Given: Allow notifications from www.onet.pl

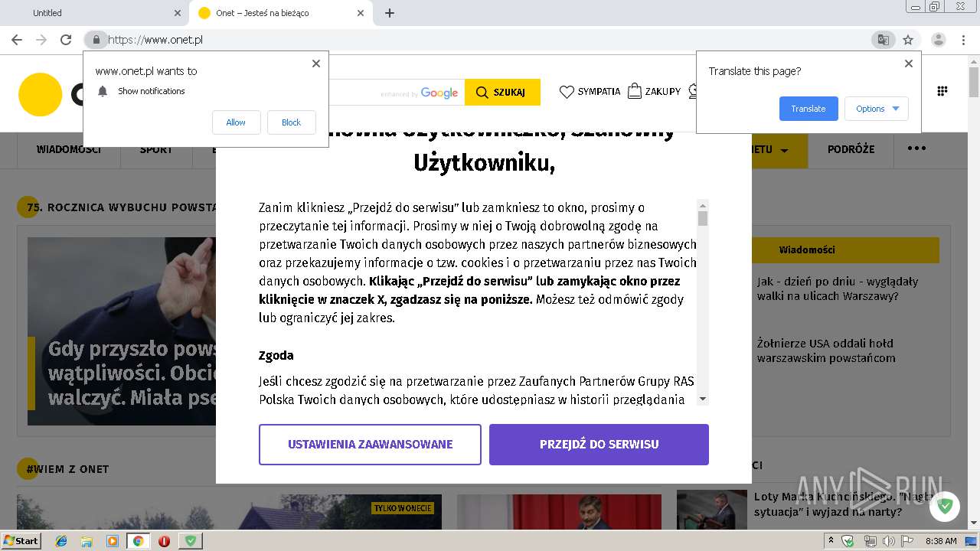Looking at the screenshot, I should click(236, 122).
